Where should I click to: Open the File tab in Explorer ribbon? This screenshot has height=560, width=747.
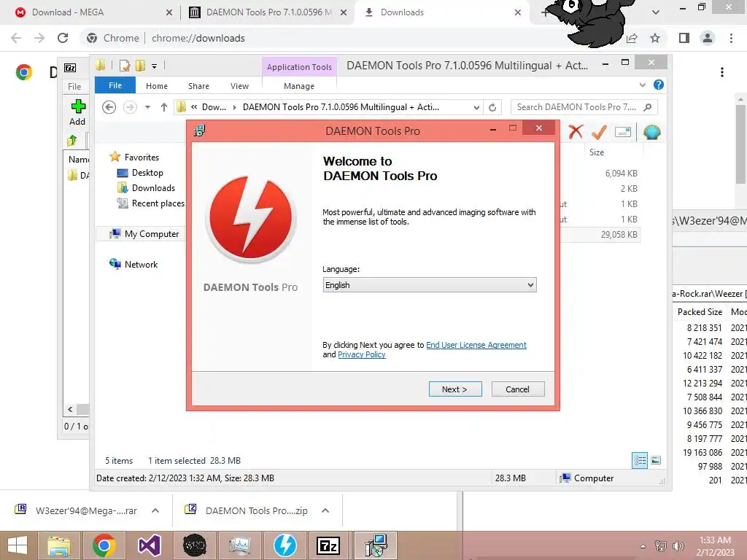[115, 85]
